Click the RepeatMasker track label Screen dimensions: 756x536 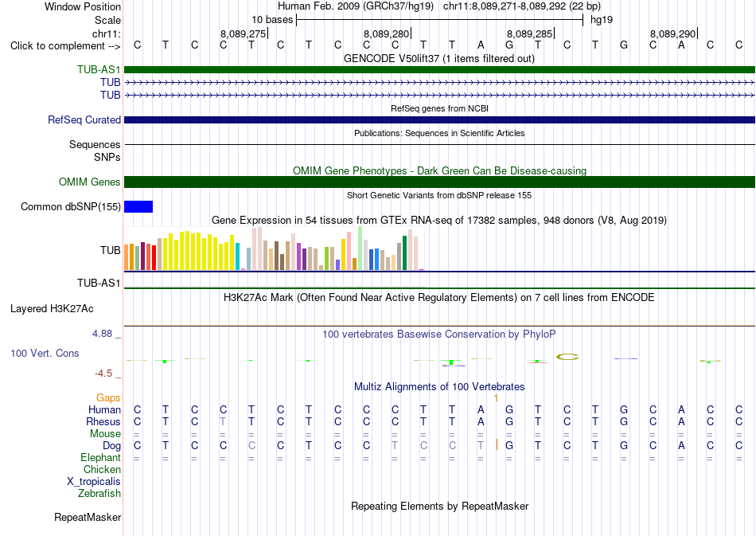click(x=88, y=517)
